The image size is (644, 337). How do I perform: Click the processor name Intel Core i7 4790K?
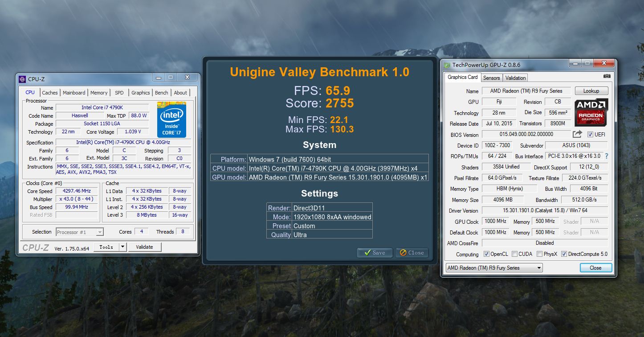[102, 107]
